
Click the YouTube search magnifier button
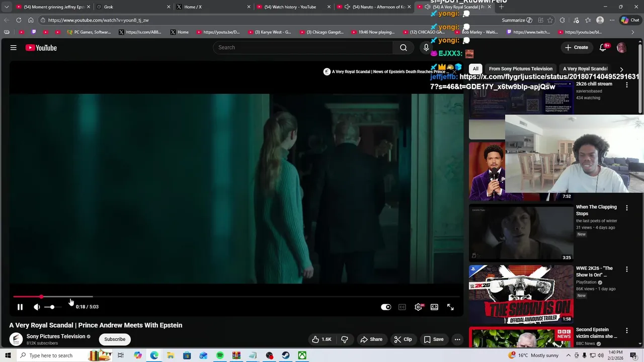(x=404, y=47)
